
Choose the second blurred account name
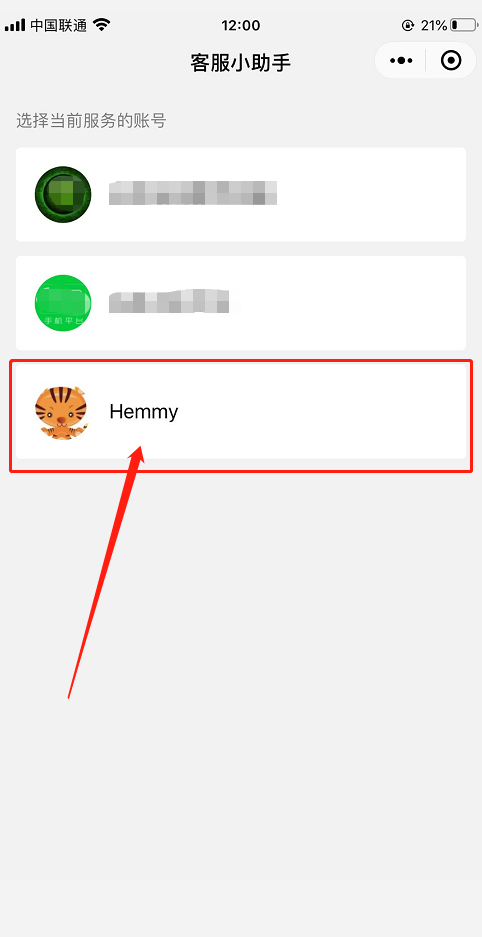pos(169,301)
